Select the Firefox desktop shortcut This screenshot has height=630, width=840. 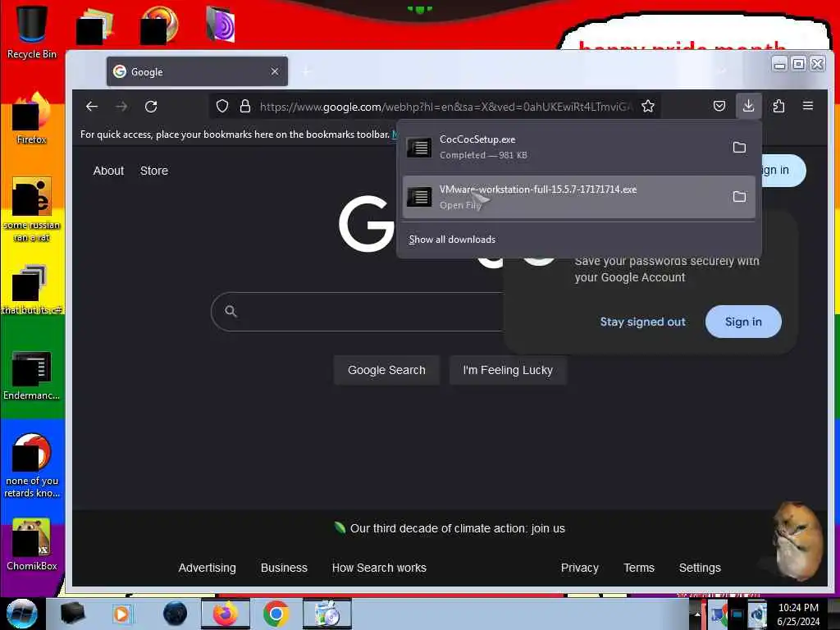point(32,118)
